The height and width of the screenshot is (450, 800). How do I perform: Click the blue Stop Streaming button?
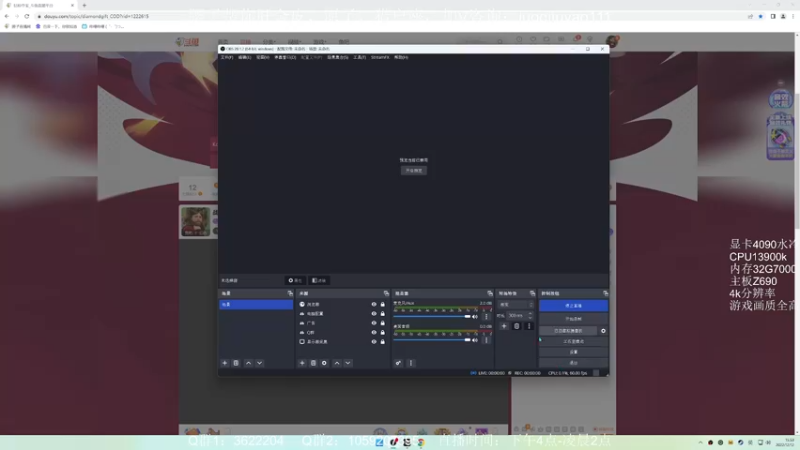(573, 306)
